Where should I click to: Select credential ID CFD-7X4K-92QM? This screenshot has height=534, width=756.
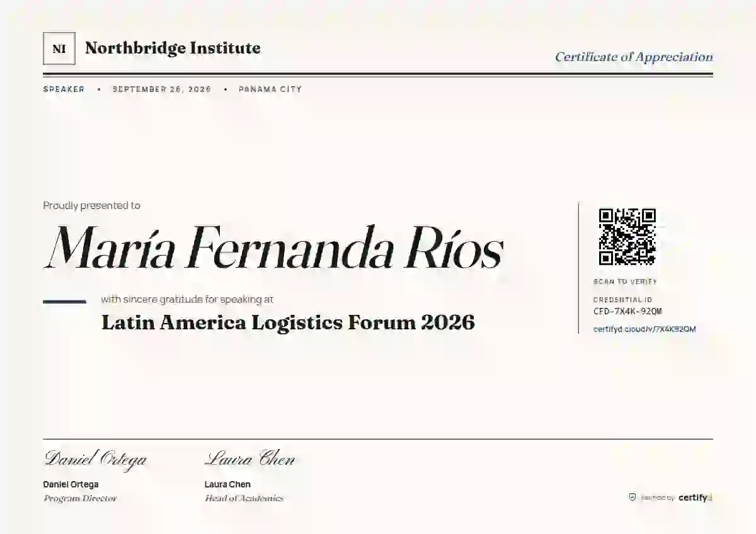[x=627, y=311]
